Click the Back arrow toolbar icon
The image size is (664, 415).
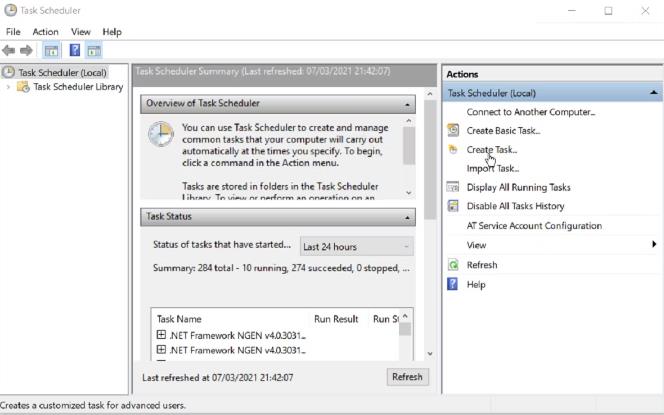pos(8,51)
